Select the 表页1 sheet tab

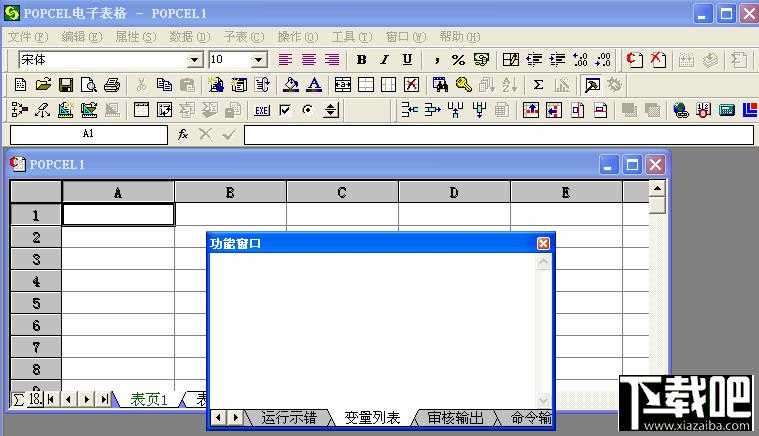[x=150, y=399]
